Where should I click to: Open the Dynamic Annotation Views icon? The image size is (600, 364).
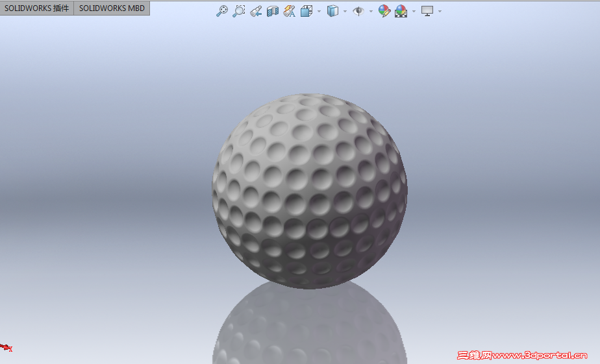point(290,11)
